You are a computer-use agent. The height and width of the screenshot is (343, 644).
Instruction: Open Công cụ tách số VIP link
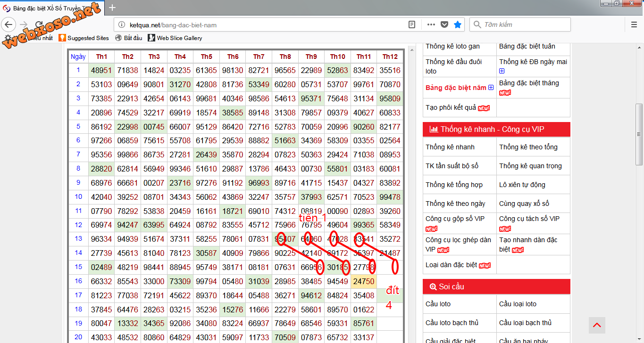pyautogui.click(x=529, y=219)
